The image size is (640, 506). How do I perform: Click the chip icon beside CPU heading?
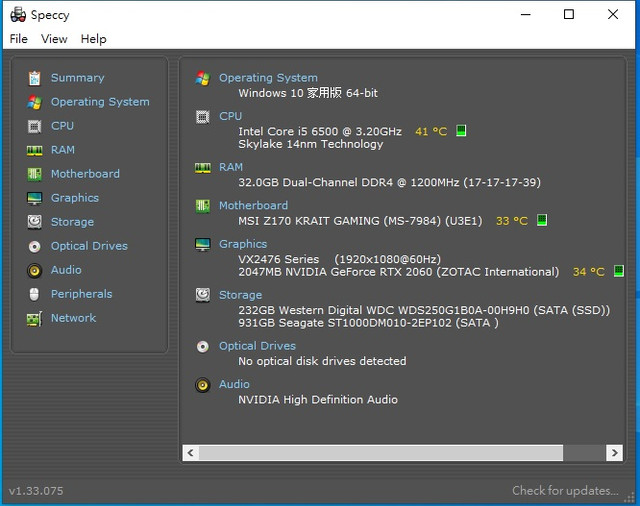coord(202,117)
